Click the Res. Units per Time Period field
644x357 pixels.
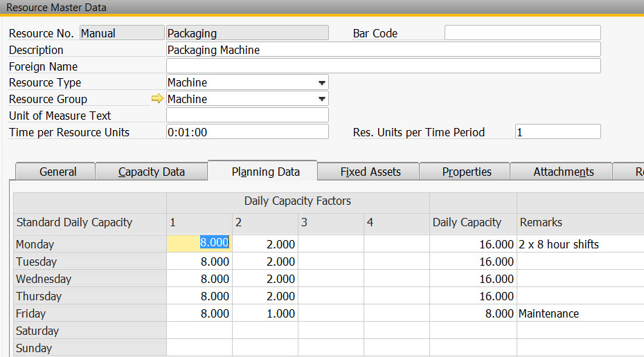[x=557, y=132]
